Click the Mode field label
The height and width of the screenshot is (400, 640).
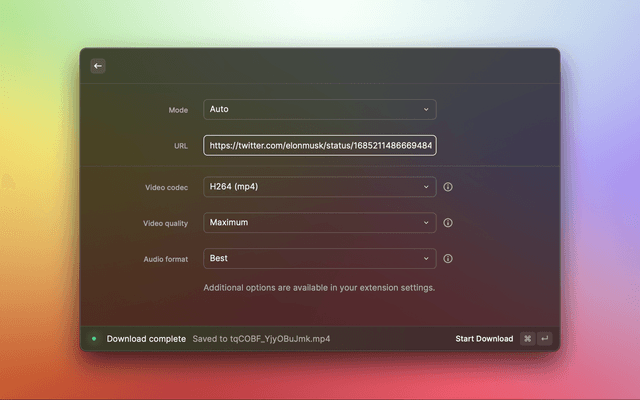[x=178, y=110]
